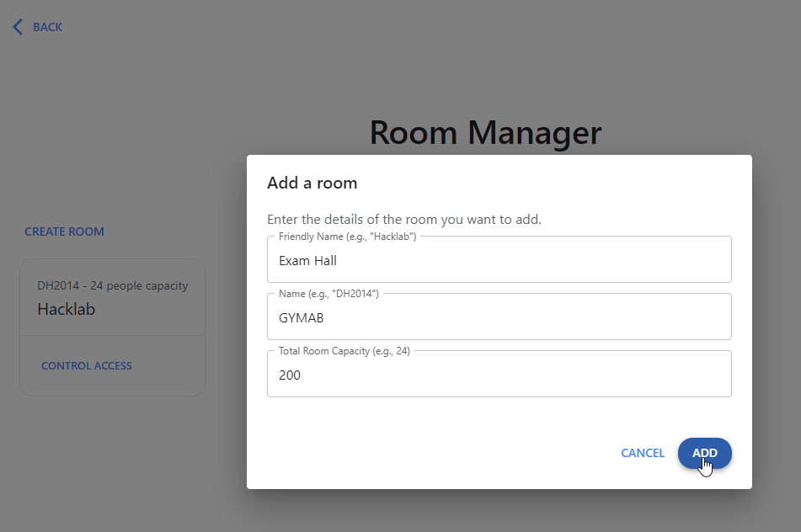Click the back arrow chevron icon
Screen dimensions: 801x532
coord(17,26)
